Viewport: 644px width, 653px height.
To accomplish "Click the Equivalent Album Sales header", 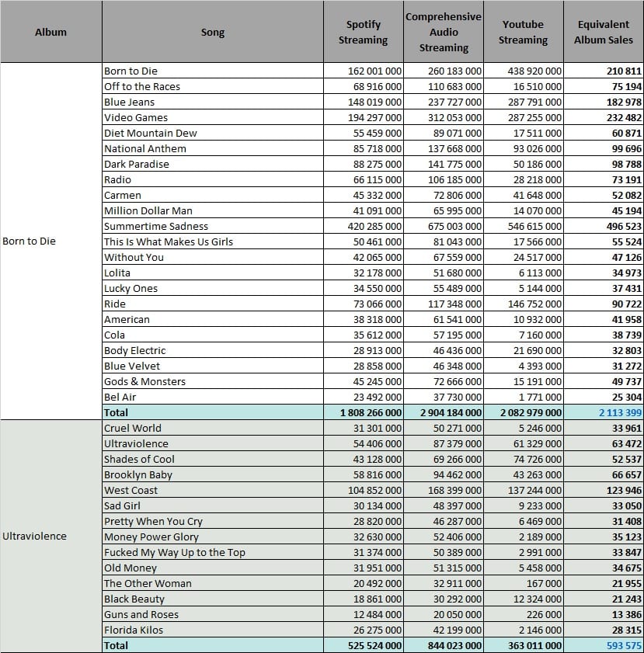I will click(604, 32).
